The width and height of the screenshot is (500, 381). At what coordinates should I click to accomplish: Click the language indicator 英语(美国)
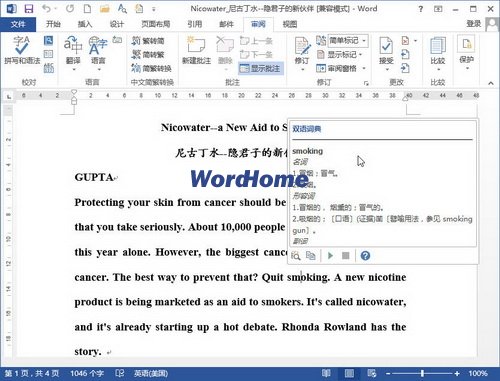pos(151,373)
